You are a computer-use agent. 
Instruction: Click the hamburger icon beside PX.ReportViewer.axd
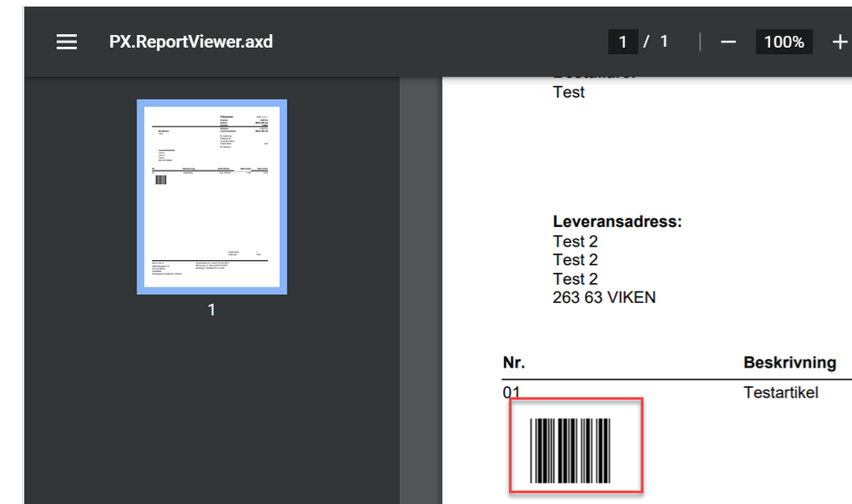[67, 41]
